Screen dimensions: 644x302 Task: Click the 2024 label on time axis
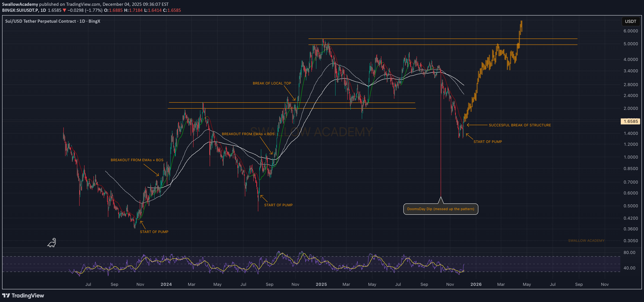click(166, 285)
